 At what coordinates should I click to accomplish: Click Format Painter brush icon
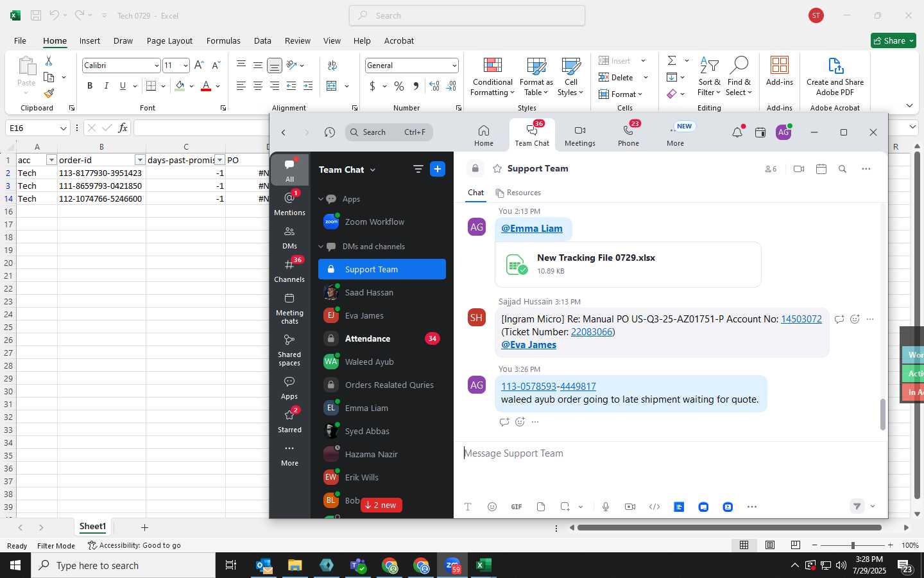[49, 94]
